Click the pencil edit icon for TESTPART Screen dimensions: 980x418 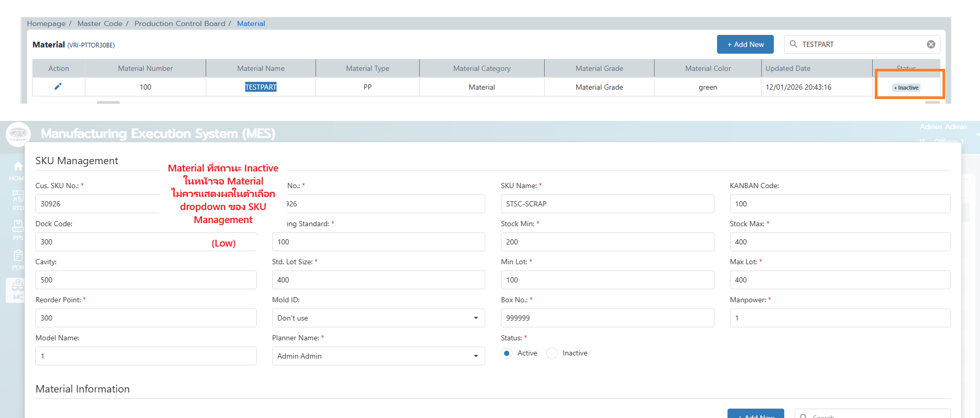coord(58,87)
